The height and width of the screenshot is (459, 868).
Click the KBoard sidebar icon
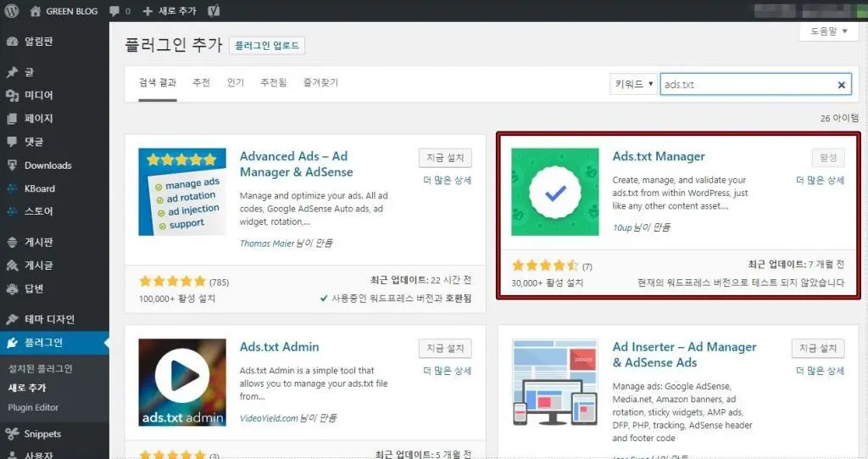click(12, 188)
